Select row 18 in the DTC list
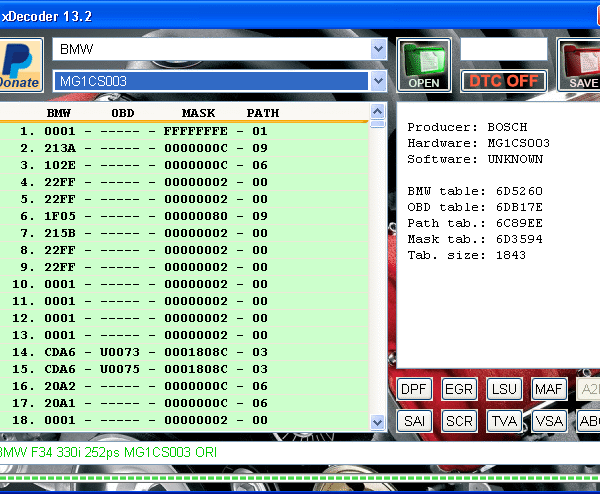The width and height of the screenshot is (600, 494). [x=184, y=420]
